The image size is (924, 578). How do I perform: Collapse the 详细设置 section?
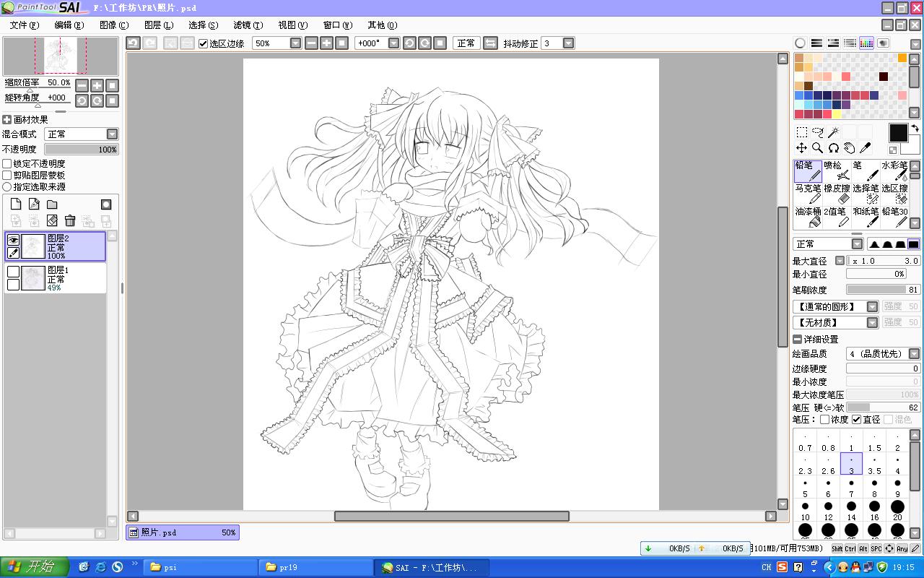tap(797, 340)
